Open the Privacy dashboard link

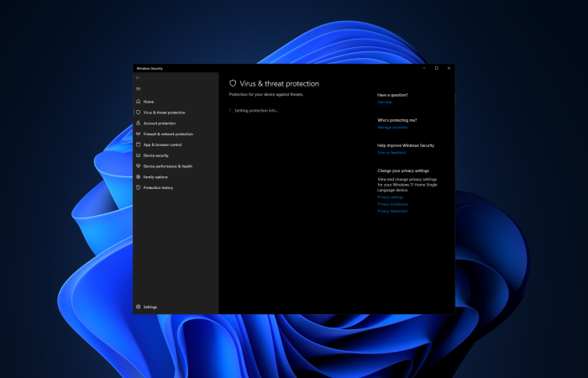tap(392, 204)
